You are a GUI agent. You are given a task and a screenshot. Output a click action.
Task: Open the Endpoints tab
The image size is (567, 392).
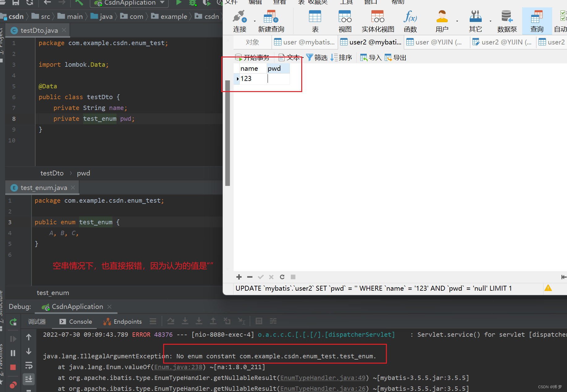point(123,322)
